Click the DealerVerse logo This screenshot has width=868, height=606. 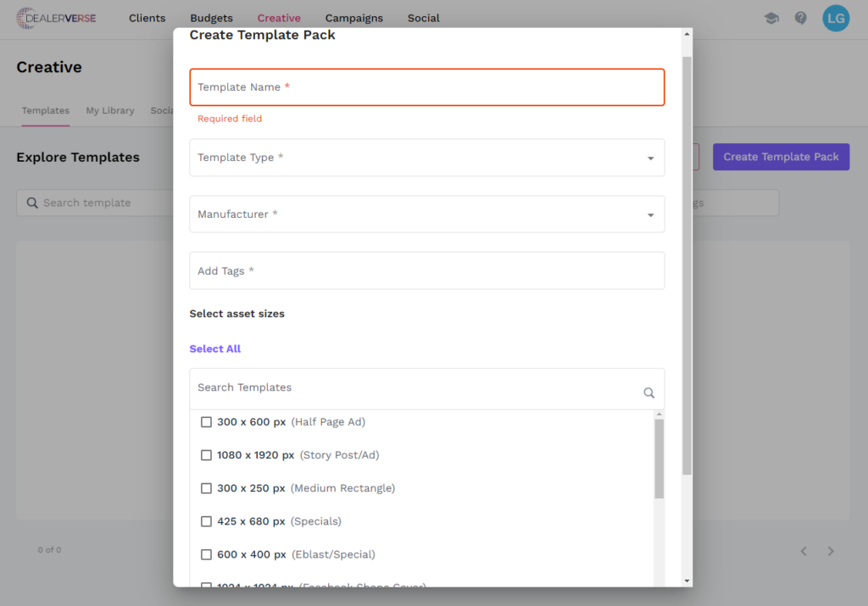pyautogui.click(x=56, y=18)
